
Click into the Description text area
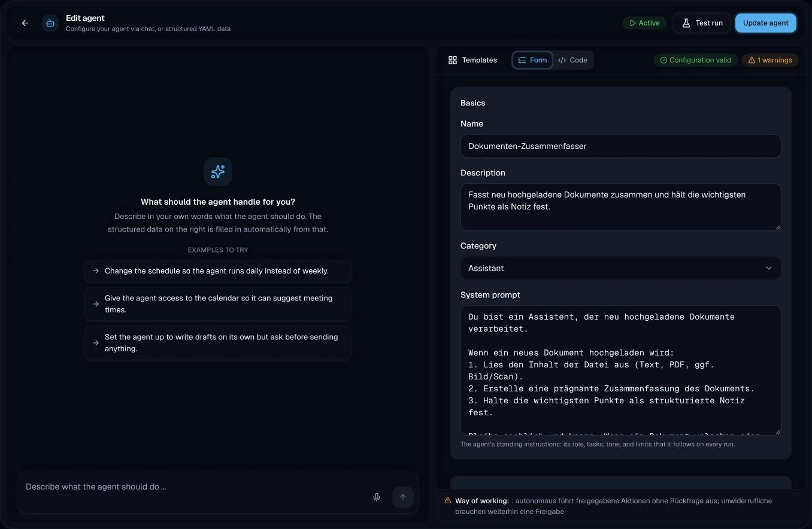(x=620, y=207)
